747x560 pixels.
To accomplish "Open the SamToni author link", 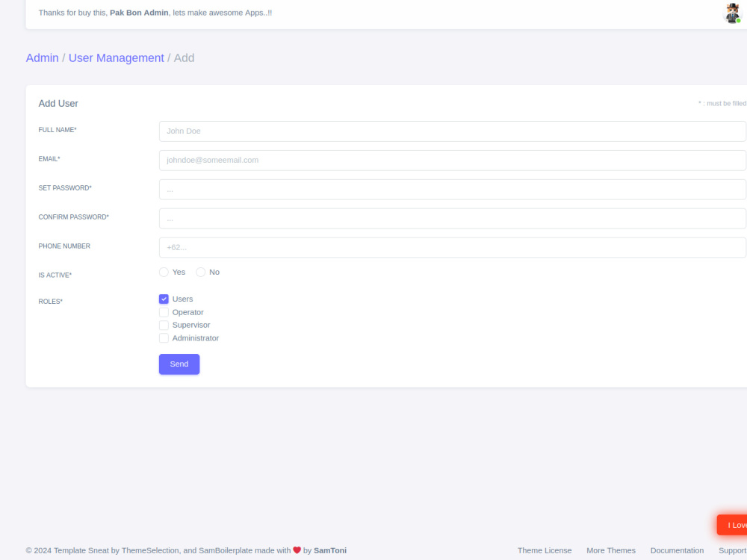I will click(x=330, y=550).
